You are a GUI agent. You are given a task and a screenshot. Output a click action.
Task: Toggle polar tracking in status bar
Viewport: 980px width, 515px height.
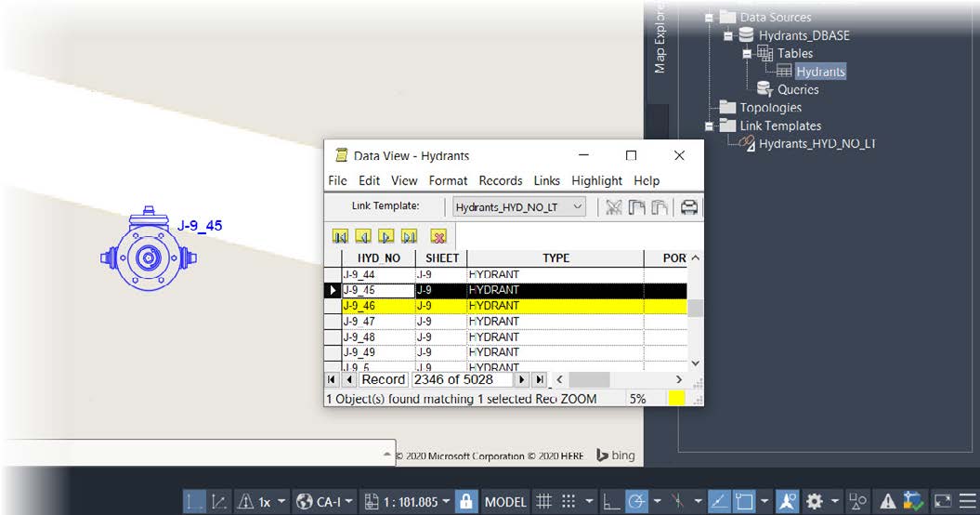(637, 501)
